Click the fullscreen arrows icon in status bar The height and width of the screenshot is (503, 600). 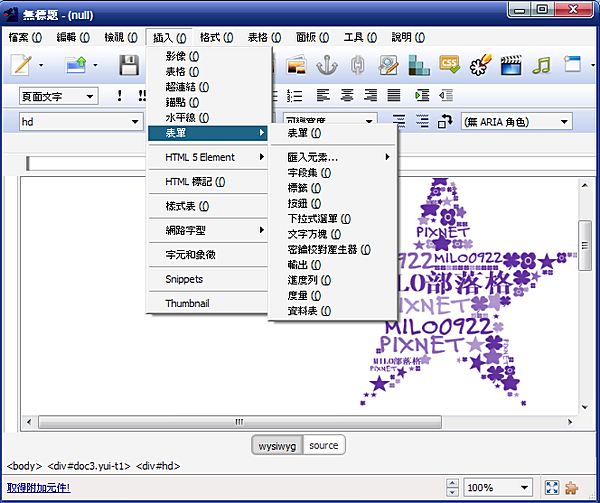552,488
